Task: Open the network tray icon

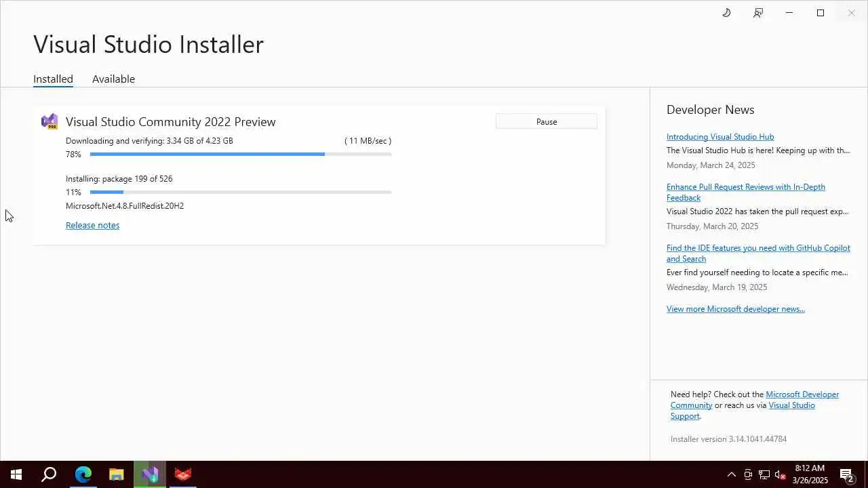Action: 764,474
